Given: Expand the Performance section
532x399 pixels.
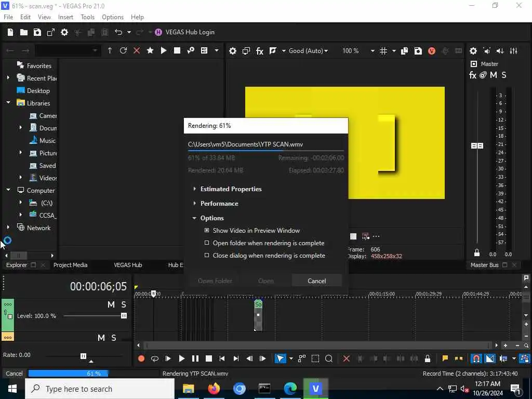Looking at the screenshot, I should tap(194, 203).
